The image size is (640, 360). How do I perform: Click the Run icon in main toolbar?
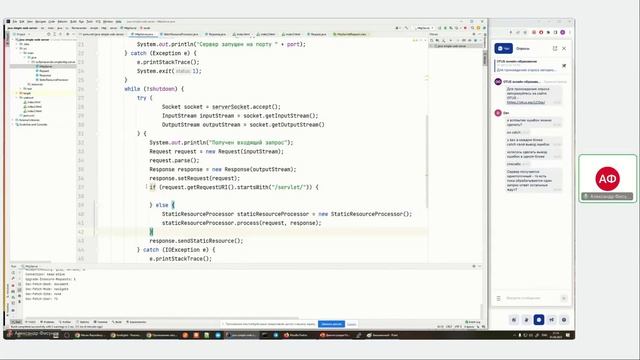[x=440, y=28]
